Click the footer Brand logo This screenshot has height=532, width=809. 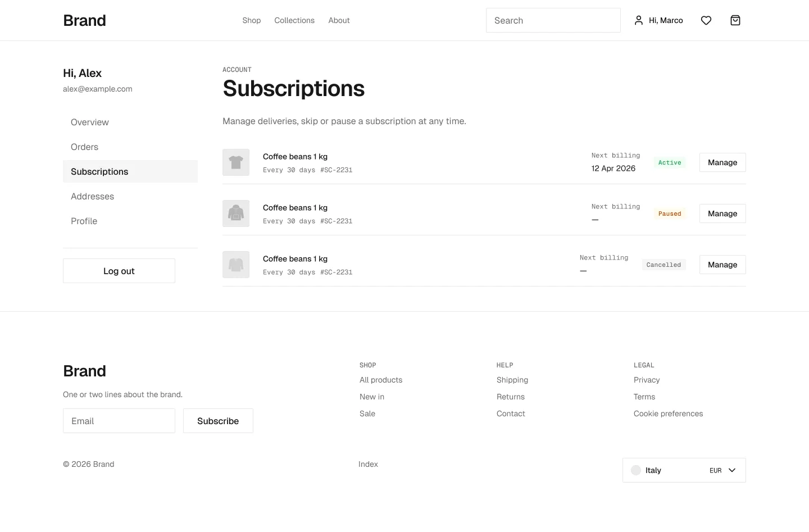(84, 371)
